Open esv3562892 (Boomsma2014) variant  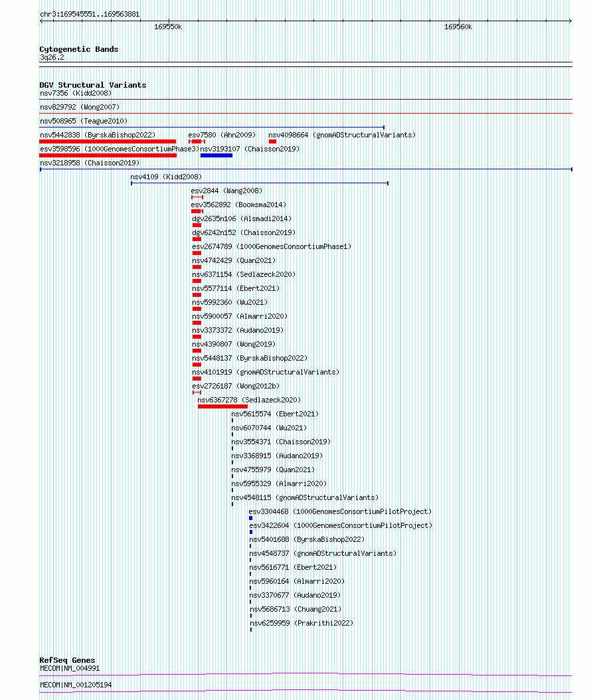(x=238, y=205)
